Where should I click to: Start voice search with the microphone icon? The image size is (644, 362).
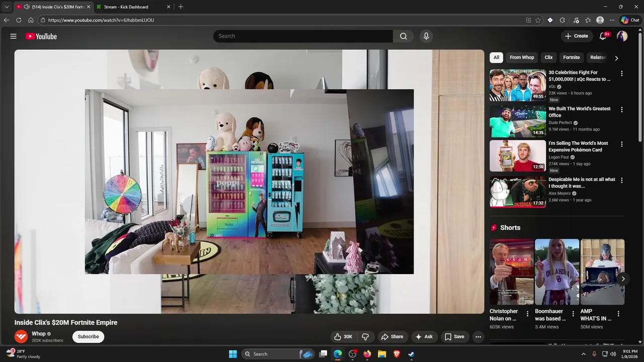click(426, 36)
